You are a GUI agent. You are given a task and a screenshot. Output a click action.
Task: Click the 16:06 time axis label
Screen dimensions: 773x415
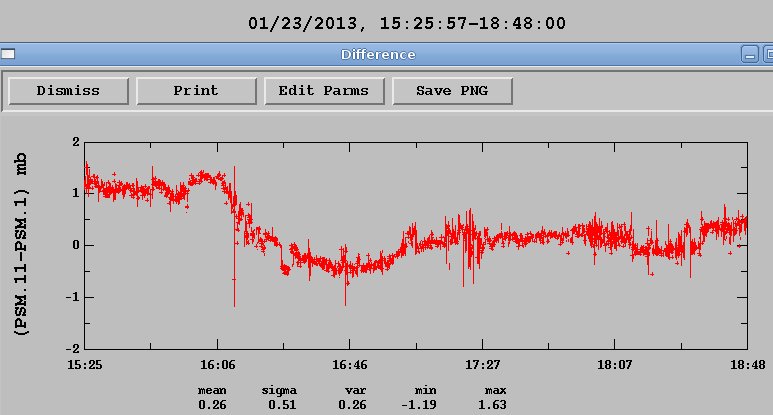point(217,365)
